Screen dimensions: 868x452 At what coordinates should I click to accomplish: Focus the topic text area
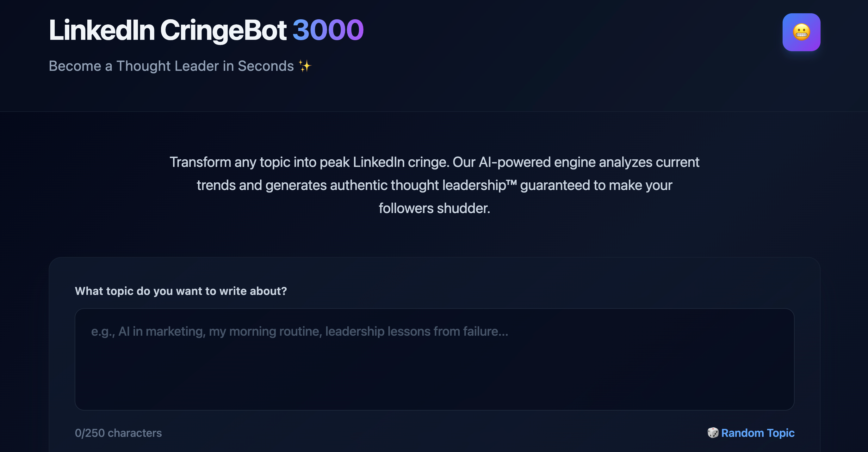pos(434,370)
